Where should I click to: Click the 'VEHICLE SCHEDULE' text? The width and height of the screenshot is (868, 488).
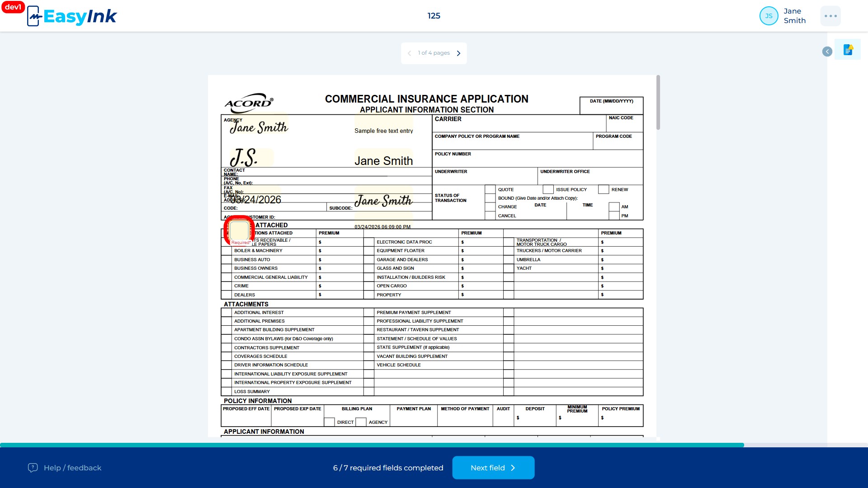399,365
